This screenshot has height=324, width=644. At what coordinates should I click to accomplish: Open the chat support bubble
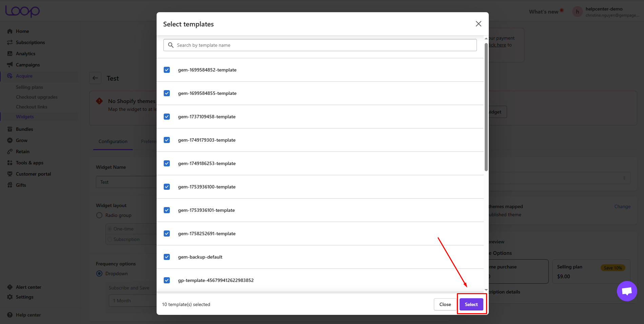click(x=627, y=291)
